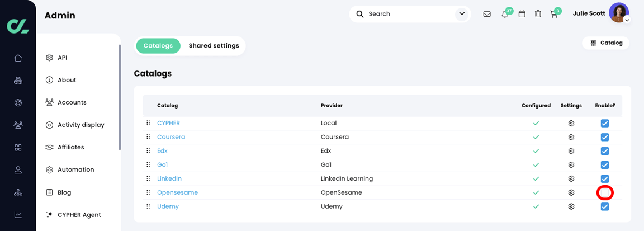The width and height of the screenshot is (644, 231).
Task: Go to Home in left sidebar
Action: (18, 58)
